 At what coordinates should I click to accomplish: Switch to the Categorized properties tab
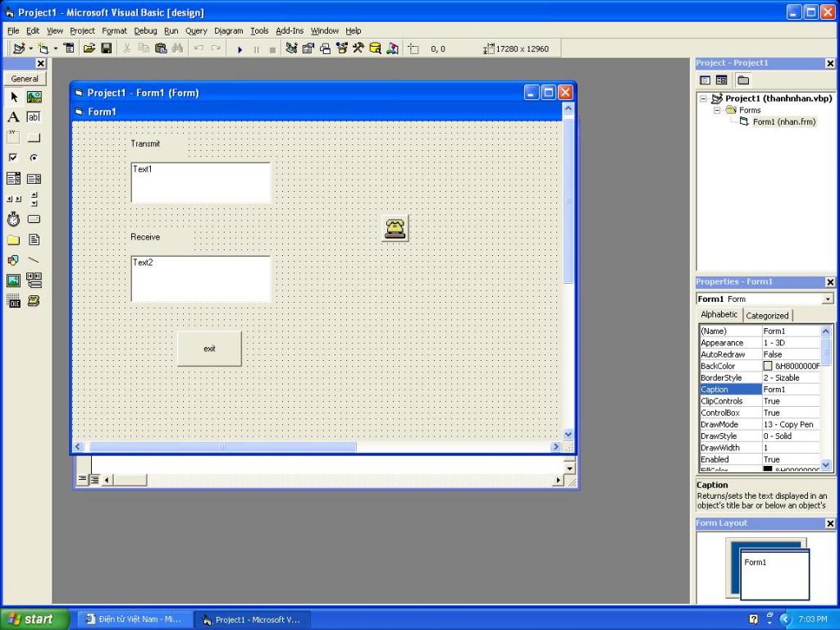(767, 316)
